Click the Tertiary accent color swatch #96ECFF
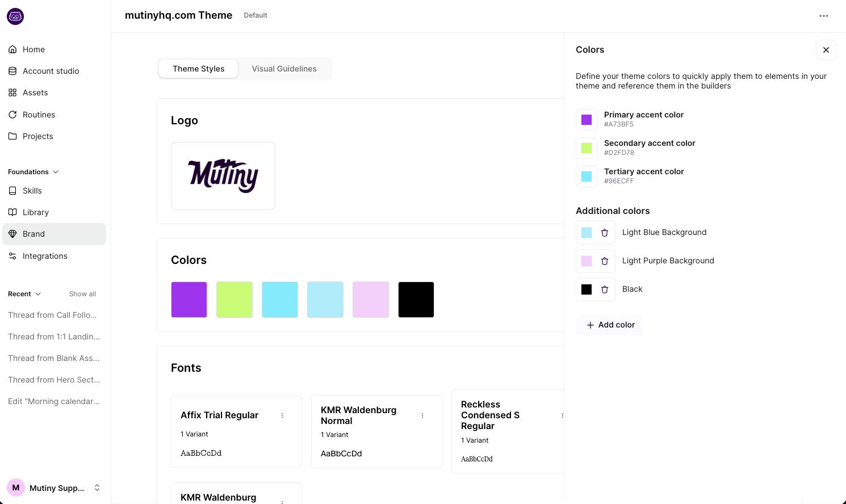 click(587, 177)
